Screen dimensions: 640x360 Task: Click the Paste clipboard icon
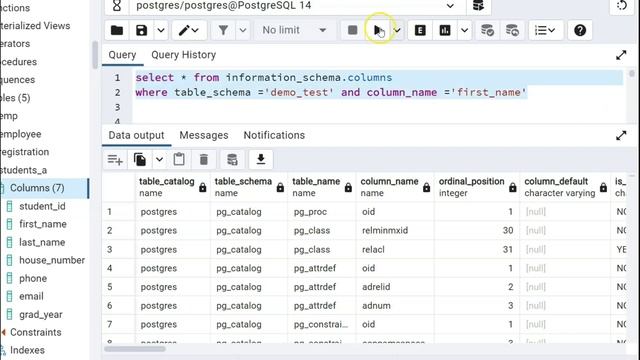pyautogui.click(x=179, y=160)
